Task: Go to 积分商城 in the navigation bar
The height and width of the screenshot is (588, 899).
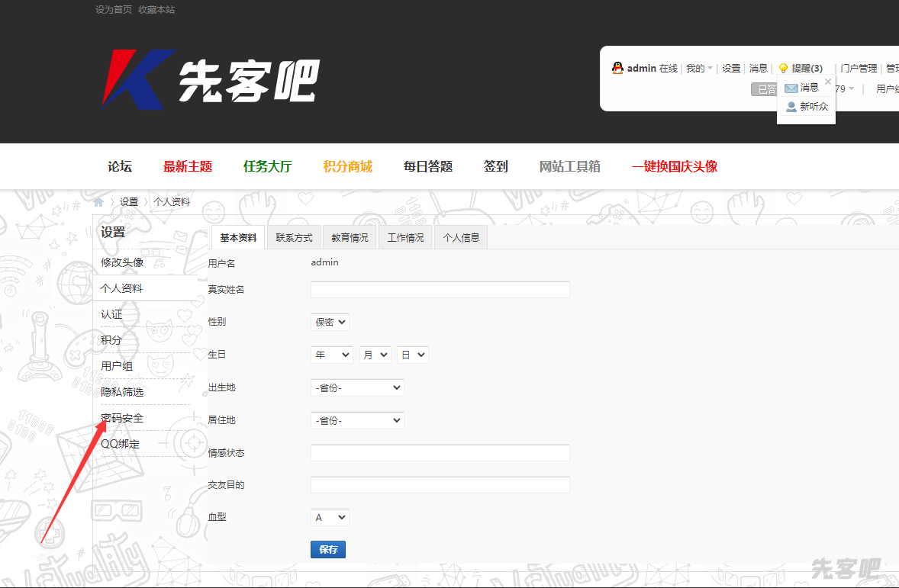Action: pos(347,166)
